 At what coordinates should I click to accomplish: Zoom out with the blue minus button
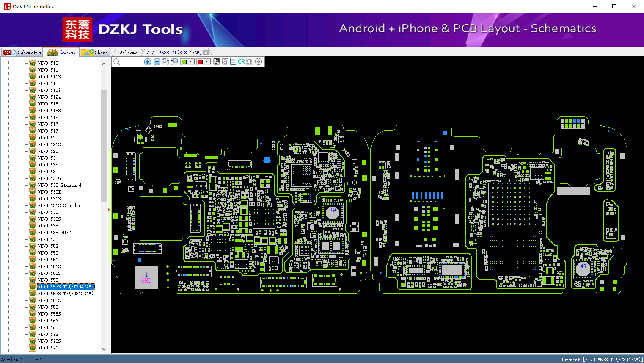[x=157, y=62]
